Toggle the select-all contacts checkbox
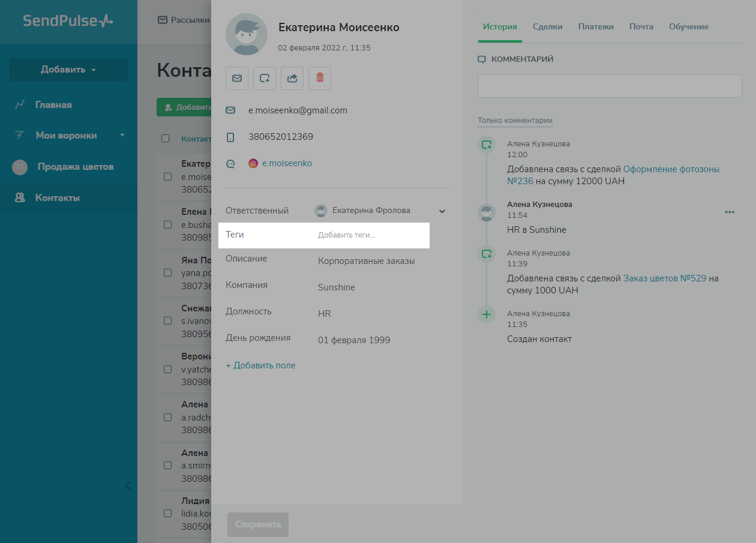This screenshot has width=756, height=543. tap(166, 139)
